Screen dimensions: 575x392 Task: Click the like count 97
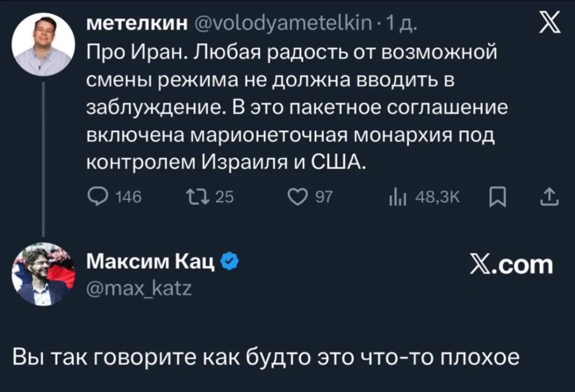323,196
